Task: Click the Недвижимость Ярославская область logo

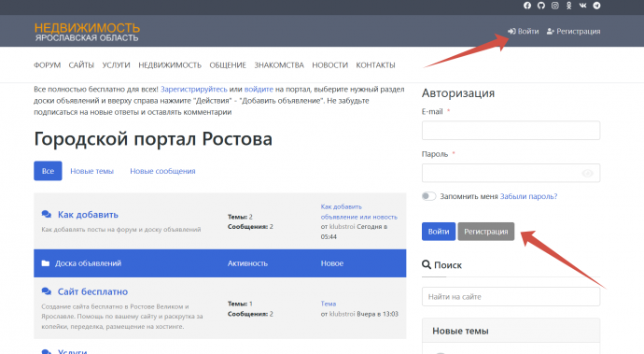Action: point(87,32)
